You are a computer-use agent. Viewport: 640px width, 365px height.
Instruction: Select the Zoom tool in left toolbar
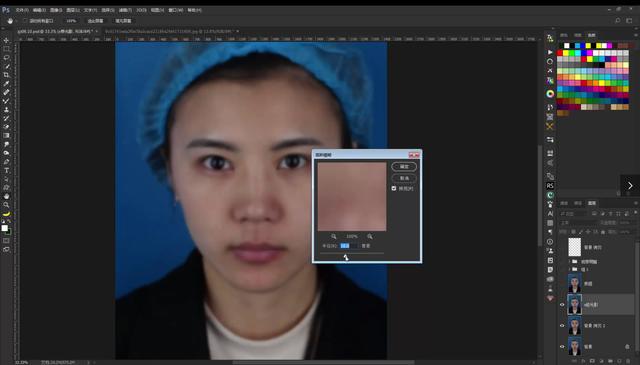point(6,205)
